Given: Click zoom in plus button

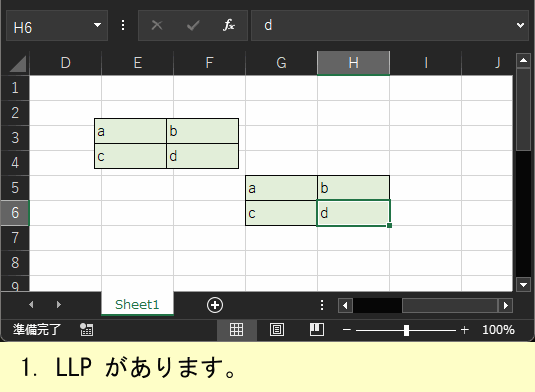Looking at the screenshot, I should tap(464, 330).
